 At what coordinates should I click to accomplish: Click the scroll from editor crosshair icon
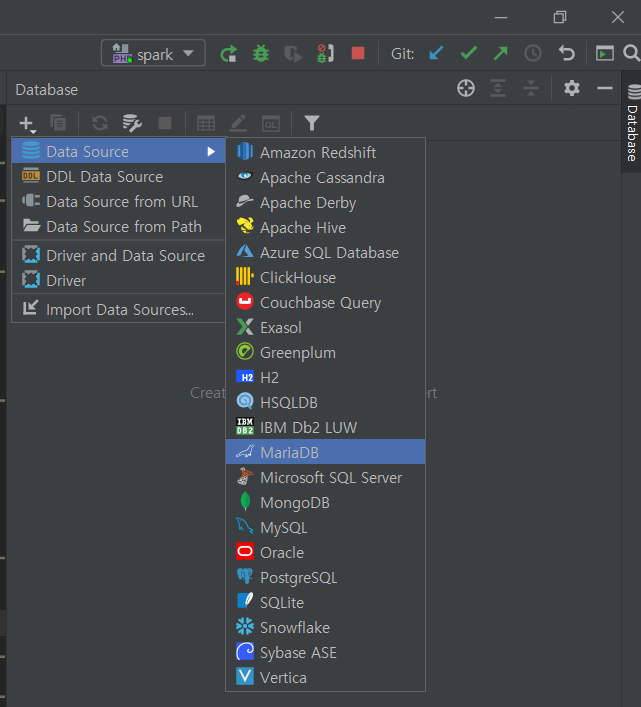tap(466, 88)
